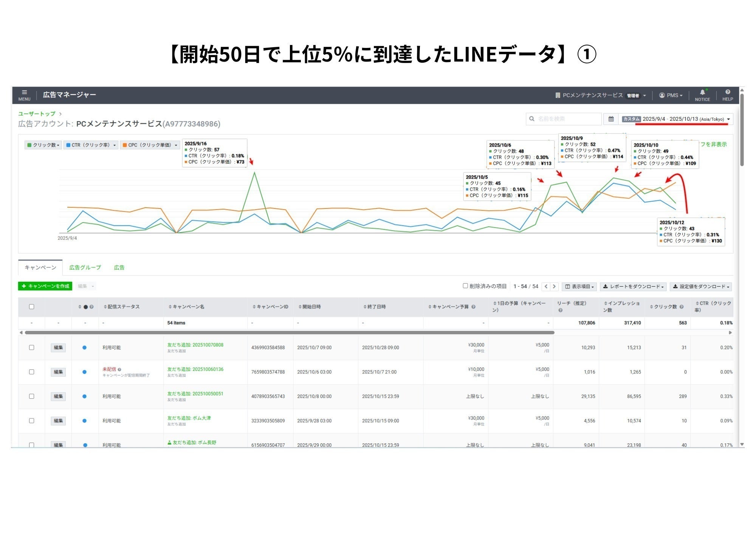Switch to the 広告 tab
This screenshot has height=534, width=756.
[x=119, y=267]
